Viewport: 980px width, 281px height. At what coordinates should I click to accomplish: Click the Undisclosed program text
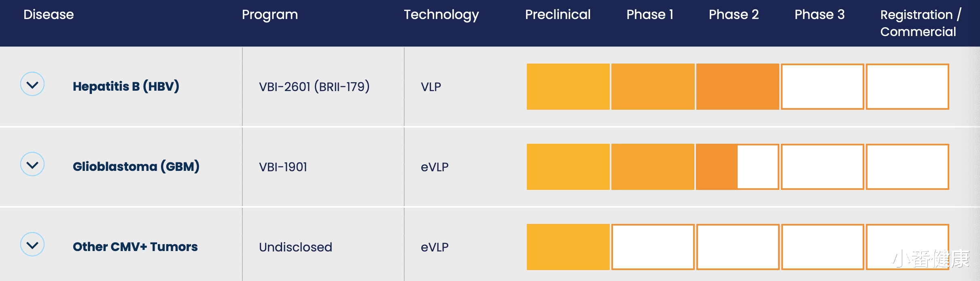(x=295, y=247)
